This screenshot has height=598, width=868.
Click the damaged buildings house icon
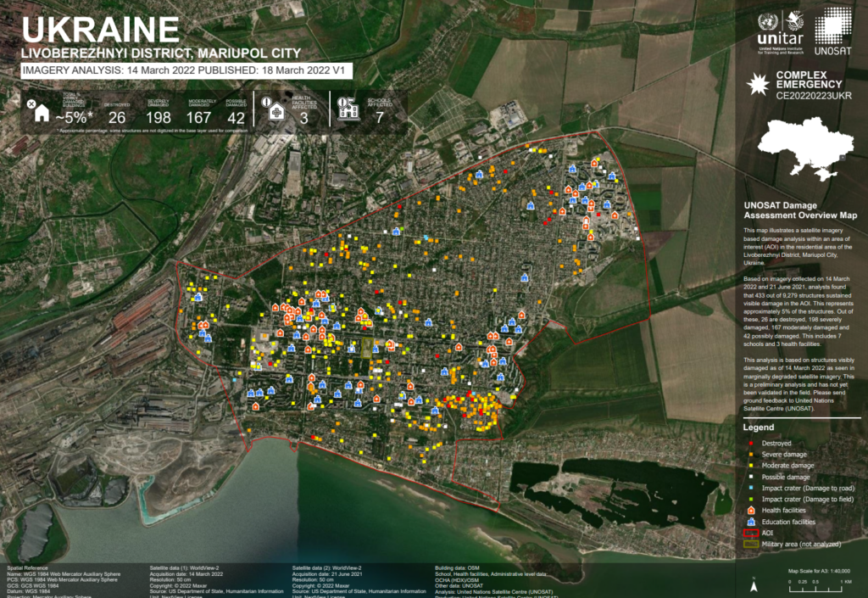pyautogui.click(x=41, y=113)
